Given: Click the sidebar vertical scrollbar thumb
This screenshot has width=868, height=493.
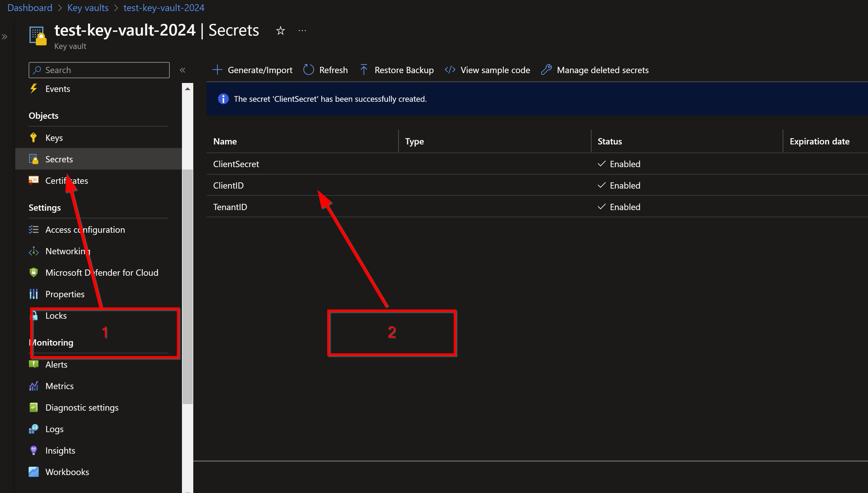Looking at the screenshot, I should pyautogui.click(x=188, y=286).
